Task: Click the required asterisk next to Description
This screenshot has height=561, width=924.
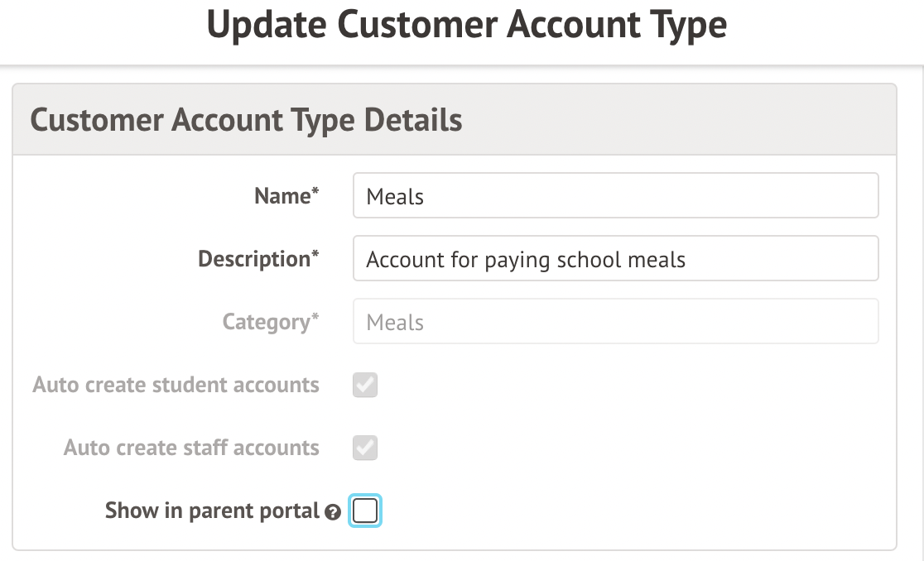Action: pyautogui.click(x=315, y=255)
